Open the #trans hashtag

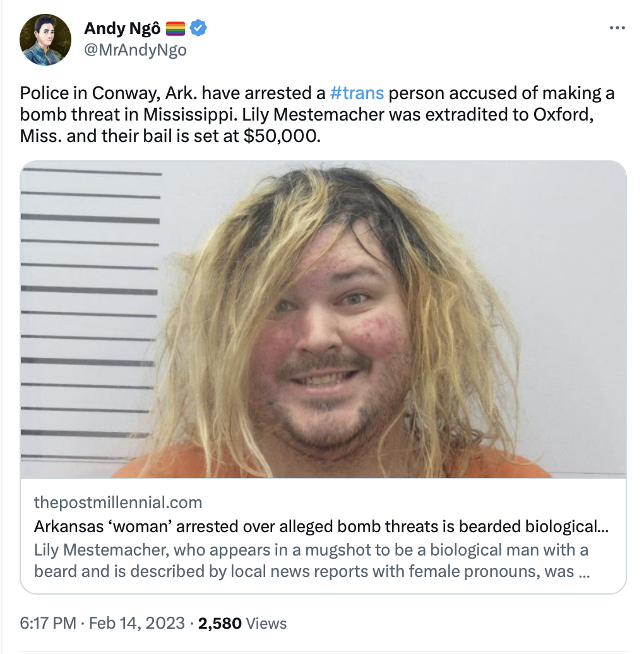[x=357, y=93]
